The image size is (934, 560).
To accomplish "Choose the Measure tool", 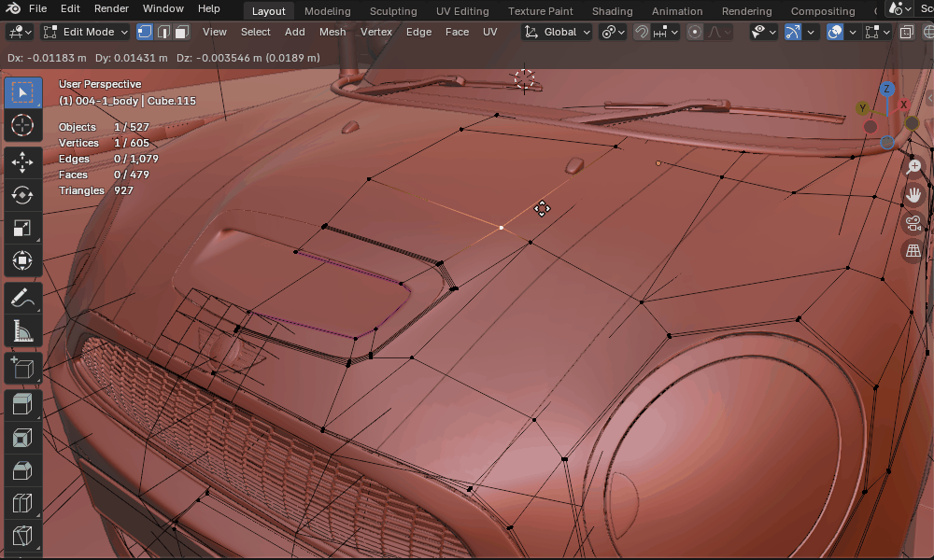I will 22,331.
